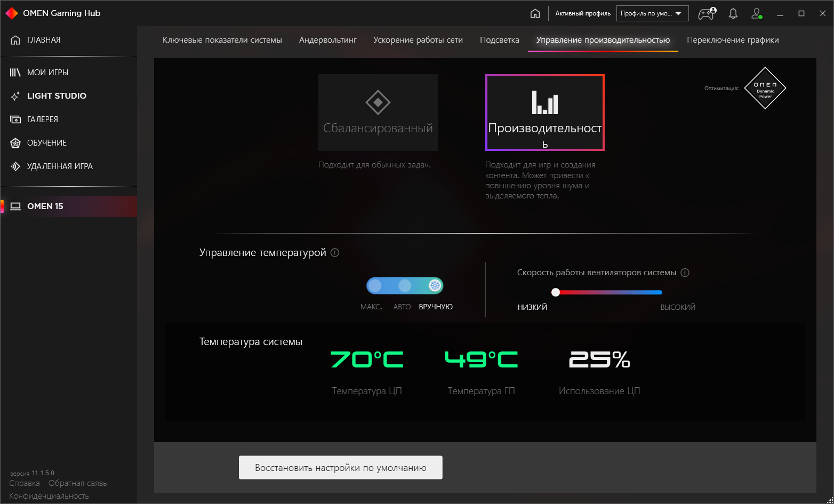Click the УДАЛЕННАЯ ИГРА remote play icon
This screenshot has height=504, width=834.
15,166
